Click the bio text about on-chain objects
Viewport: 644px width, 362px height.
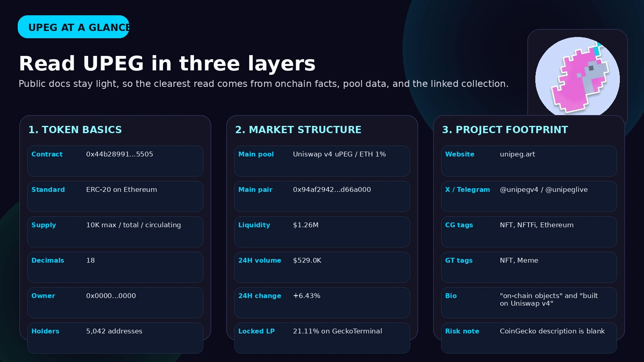tap(549, 299)
